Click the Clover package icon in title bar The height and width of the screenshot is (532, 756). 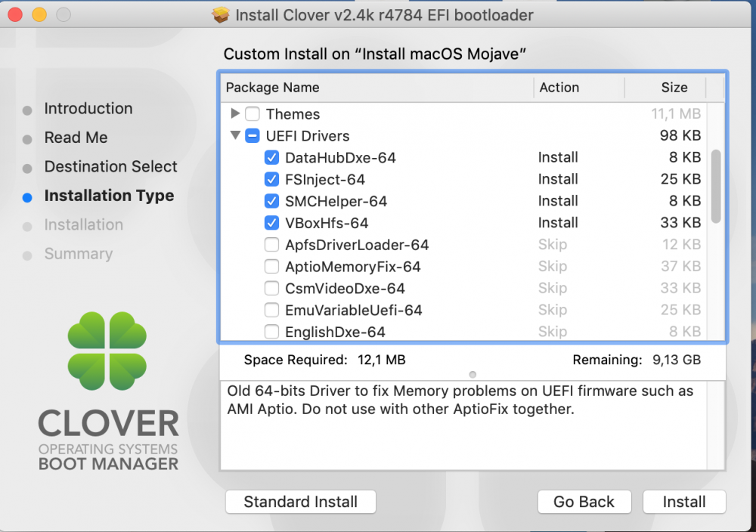point(221,15)
